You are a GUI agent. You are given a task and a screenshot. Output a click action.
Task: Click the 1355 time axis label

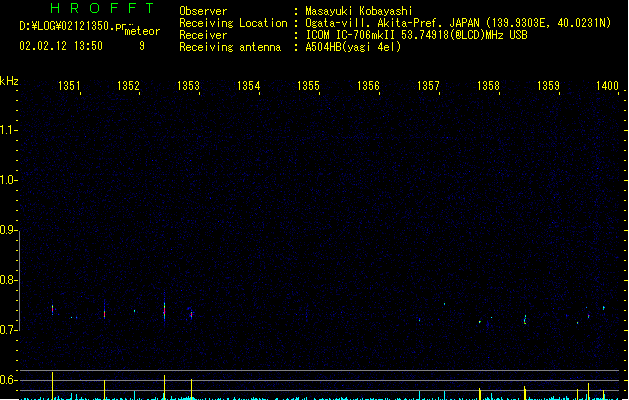308,85
